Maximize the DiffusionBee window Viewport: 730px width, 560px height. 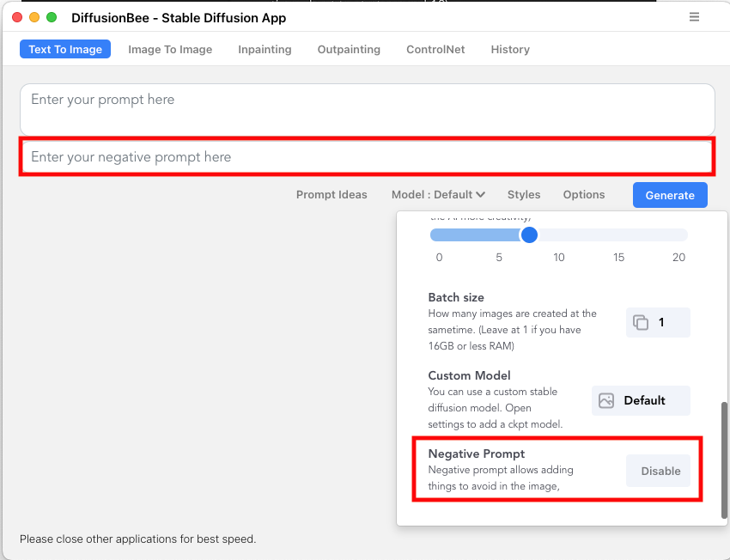[x=52, y=17]
